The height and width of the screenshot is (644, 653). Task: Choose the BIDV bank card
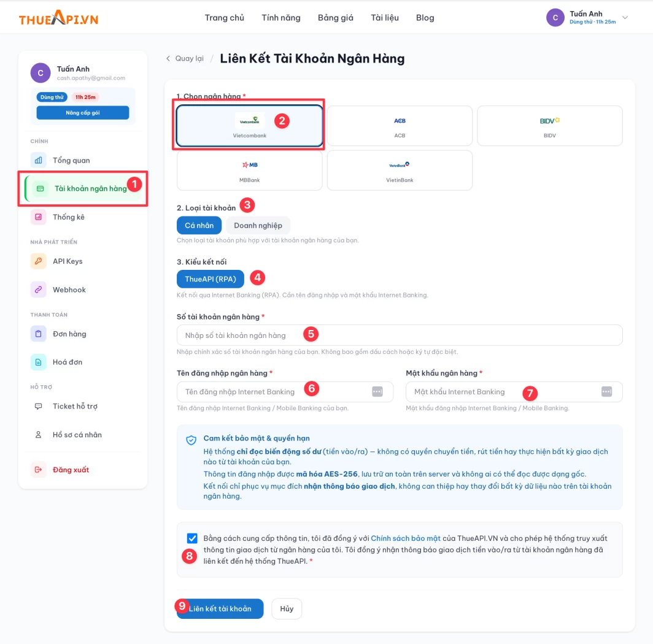tap(549, 126)
